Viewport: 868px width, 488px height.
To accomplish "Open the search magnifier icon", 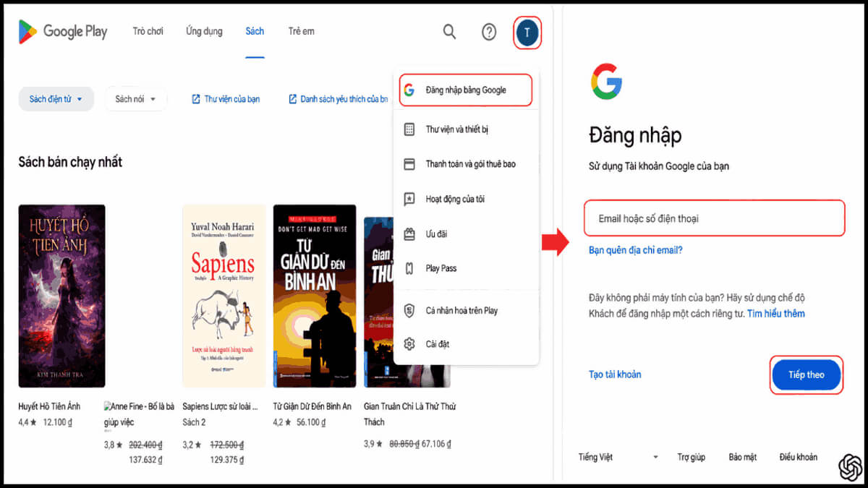I will tap(450, 32).
